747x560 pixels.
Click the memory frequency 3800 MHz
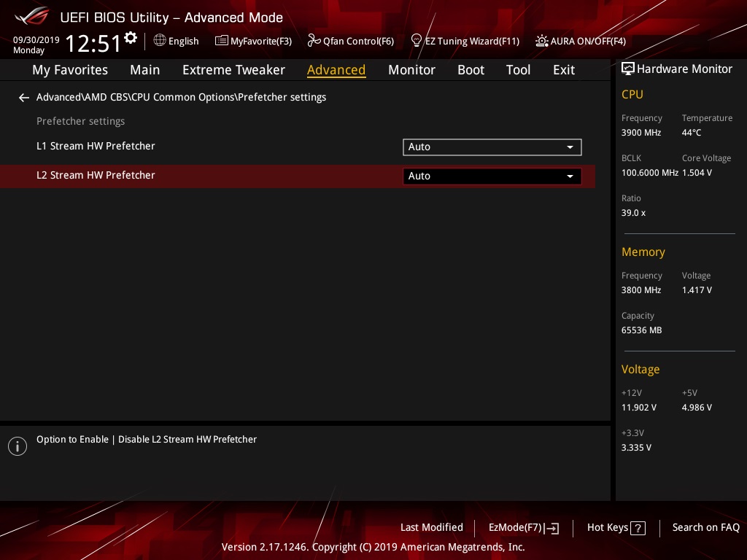(640, 290)
